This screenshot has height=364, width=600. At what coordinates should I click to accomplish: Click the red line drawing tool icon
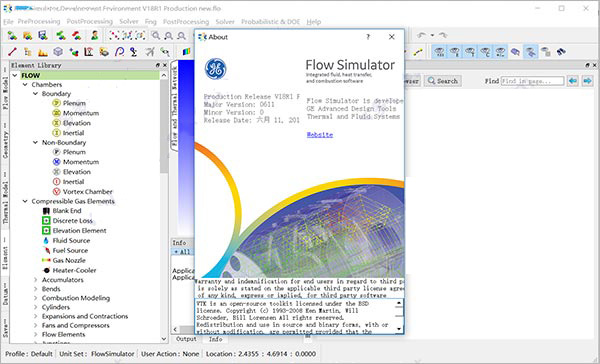coord(12,51)
